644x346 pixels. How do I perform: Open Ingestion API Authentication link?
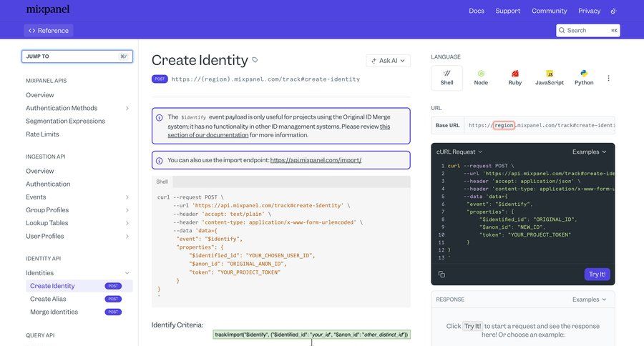48,184
